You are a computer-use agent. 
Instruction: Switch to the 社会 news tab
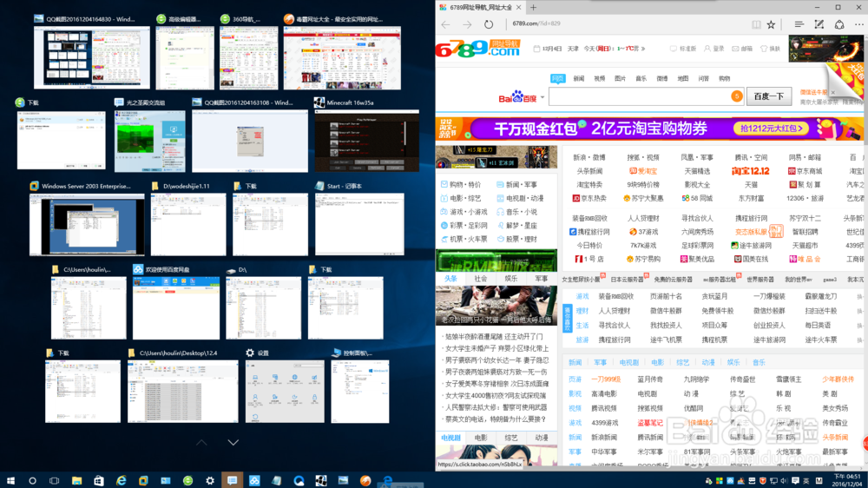481,279
